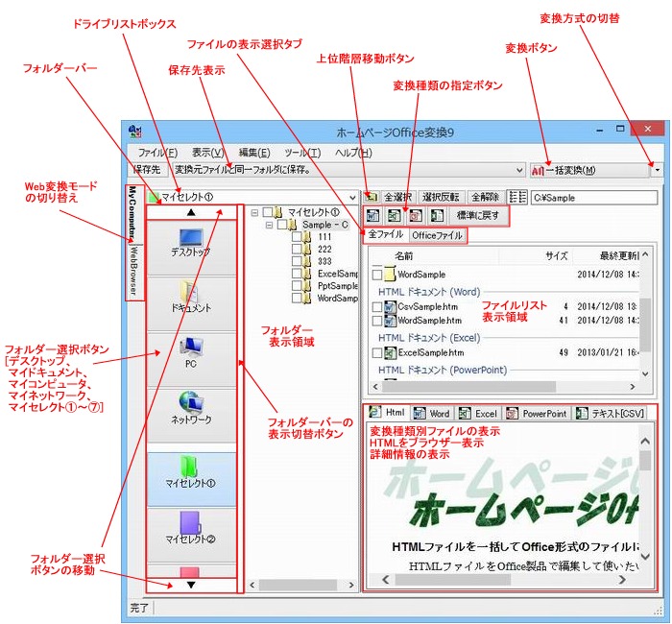This screenshot has width=672, height=624.
Task: Open the 編集(E) menu
Action: 254,153
